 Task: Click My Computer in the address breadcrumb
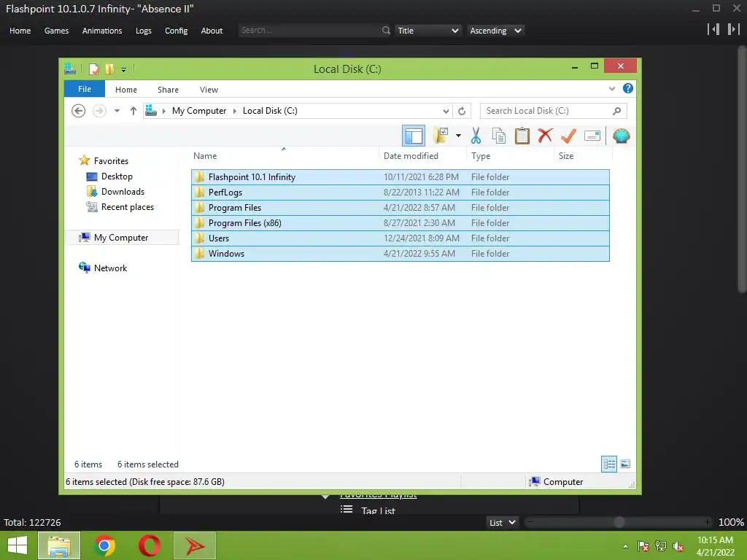199,111
